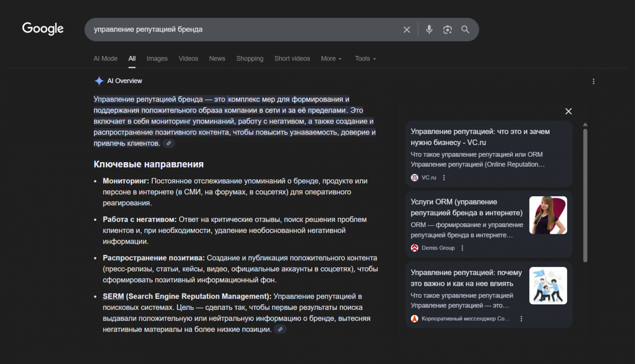The image size is (635, 364).
Task: Open AI Overview three-dot options menu
Action: pos(593,81)
